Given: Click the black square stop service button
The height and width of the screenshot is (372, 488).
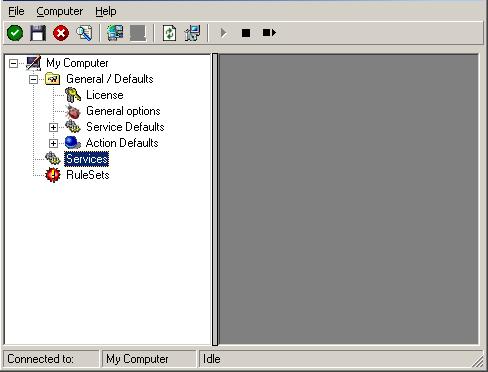Looking at the screenshot, I should click(246, 33).
